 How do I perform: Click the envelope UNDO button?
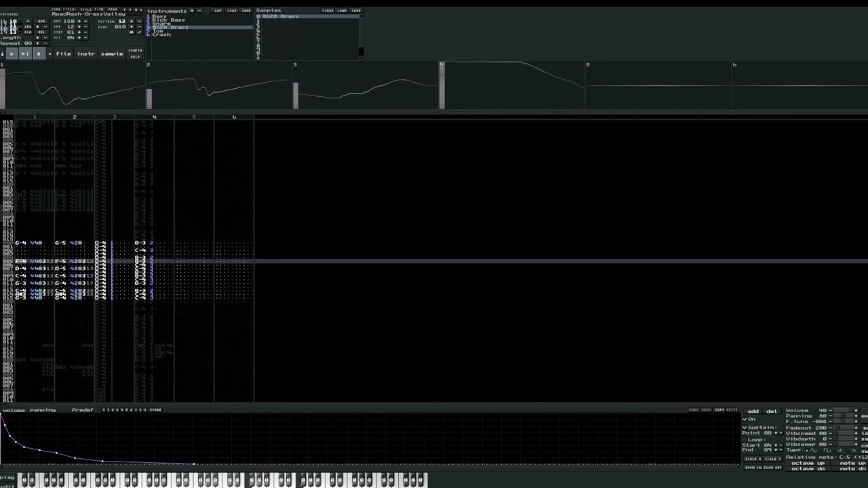click(x=694, y=410)
